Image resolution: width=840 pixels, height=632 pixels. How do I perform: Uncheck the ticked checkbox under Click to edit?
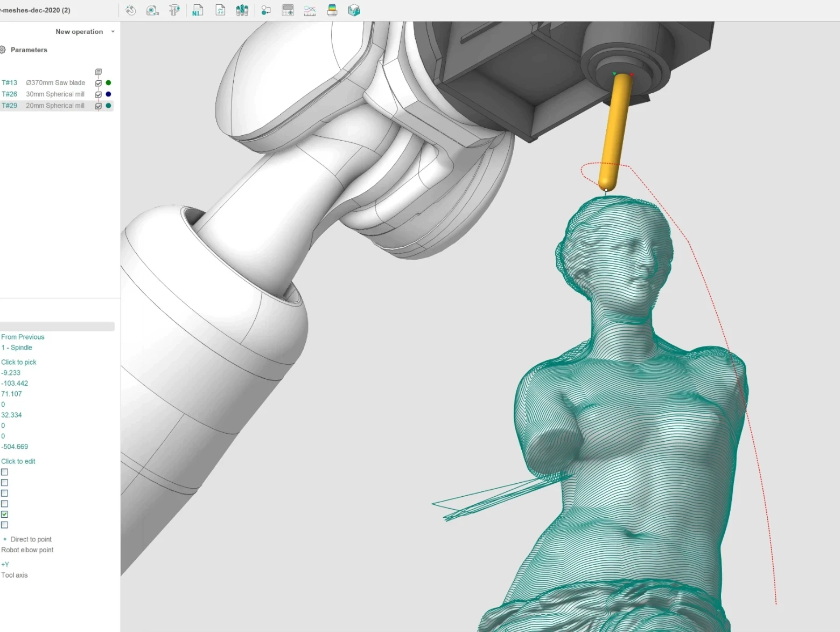point(4,515)
